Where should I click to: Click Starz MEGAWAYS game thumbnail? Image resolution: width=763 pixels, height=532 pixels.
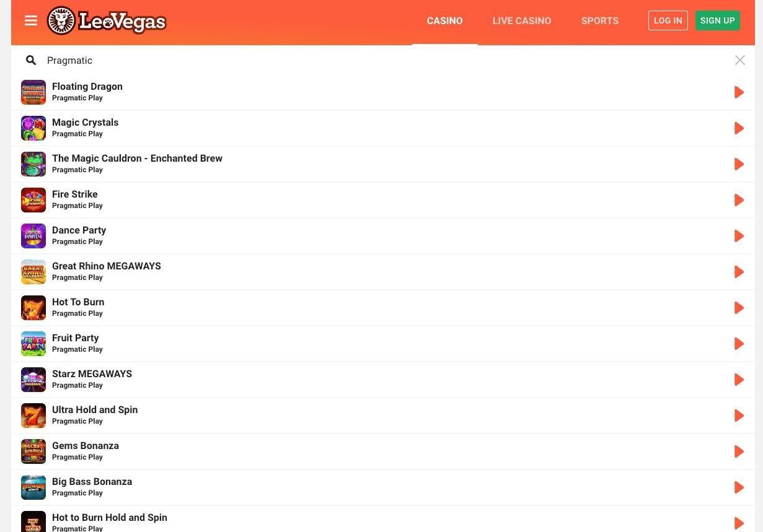click(33, 380)
